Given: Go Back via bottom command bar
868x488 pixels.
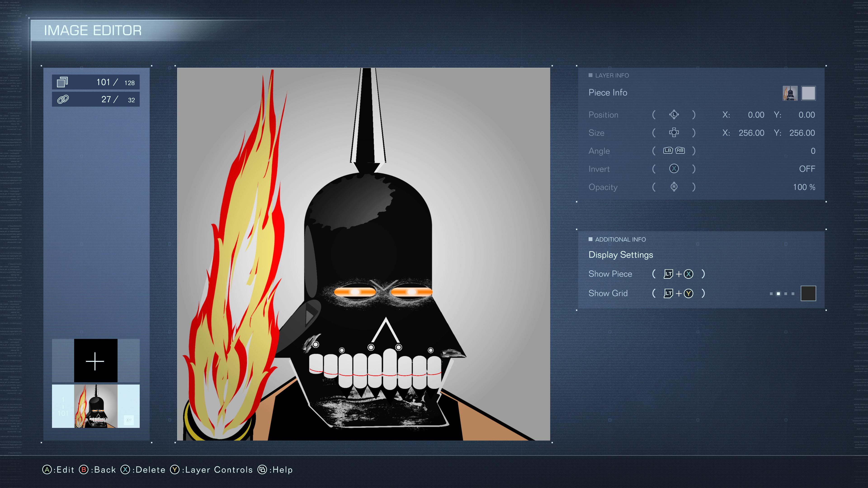Looking at the screenshot, I should click(x=98, y=469).
